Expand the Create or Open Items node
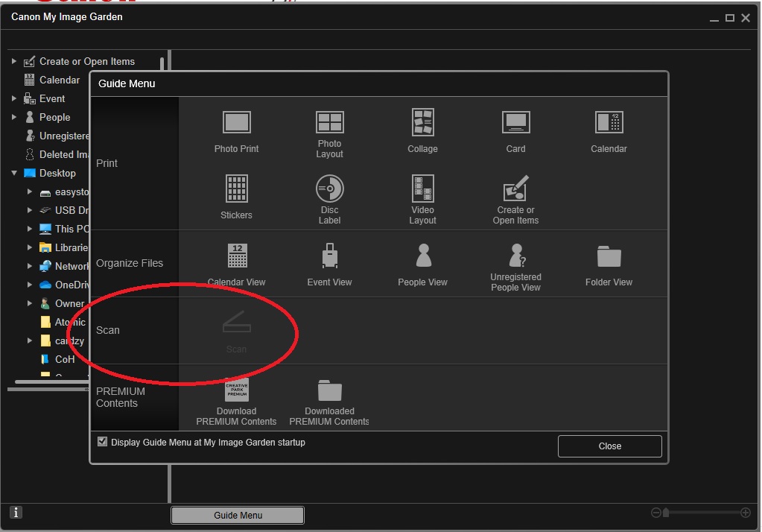This screenshot has width=762, height=532. click(x=14, y=61)
